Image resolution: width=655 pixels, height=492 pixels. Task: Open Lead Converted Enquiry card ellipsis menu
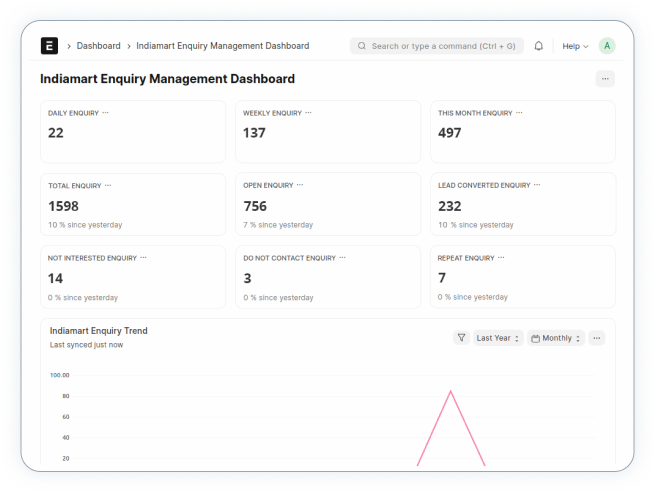(537, 185)
